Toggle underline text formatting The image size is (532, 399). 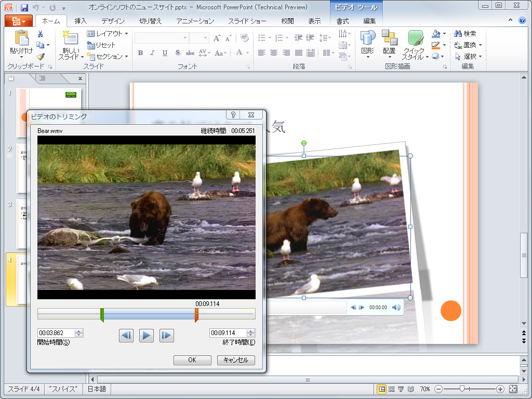165,53
